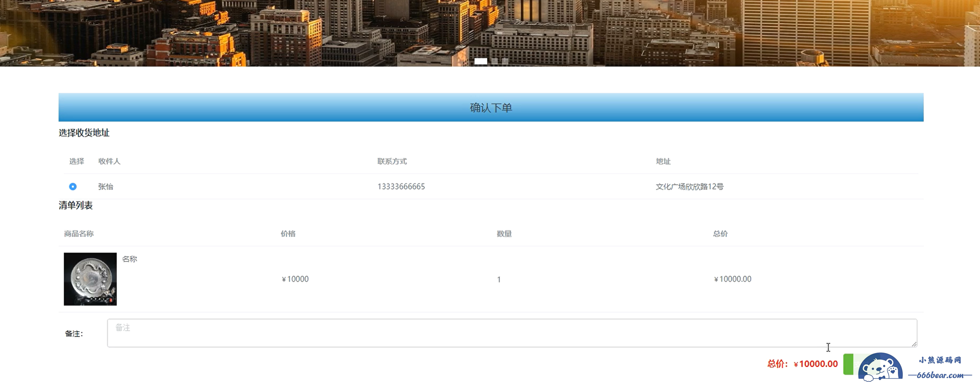Click the 联系方式 column header
Viewport: 980px width, 382px height.
(x=392, y=161)
